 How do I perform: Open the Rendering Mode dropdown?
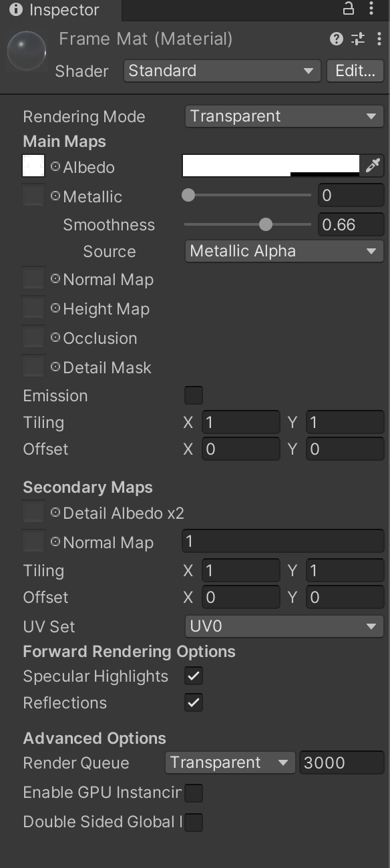(284, 116)
